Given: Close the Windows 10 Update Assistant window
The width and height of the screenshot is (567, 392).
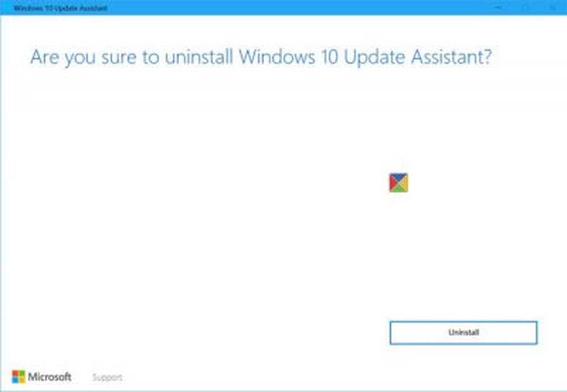Looking at the screenshot, I should [552, 7].
